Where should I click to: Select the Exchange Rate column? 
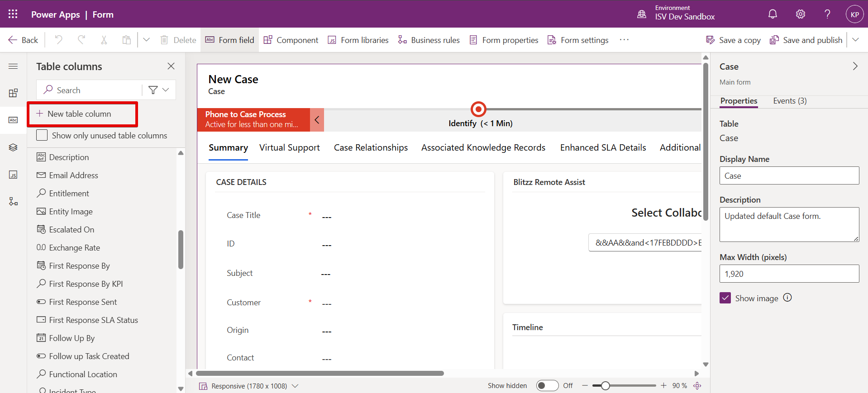[x=68, y=247]
